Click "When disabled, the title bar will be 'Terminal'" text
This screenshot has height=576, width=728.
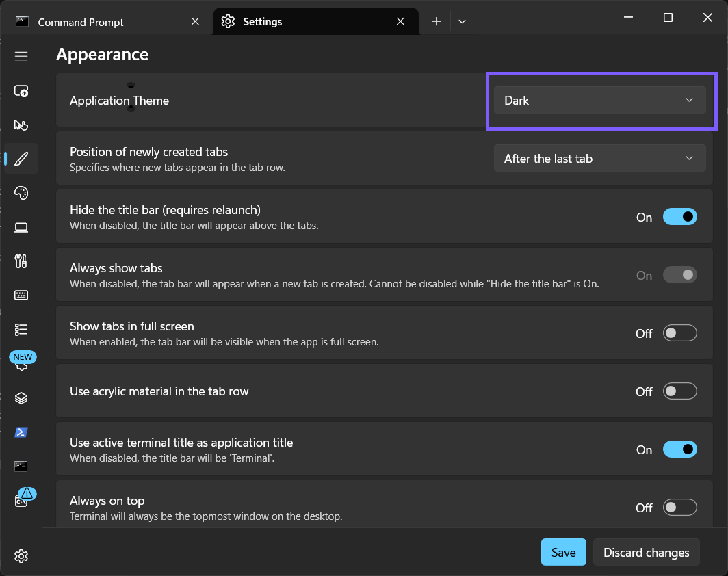click(x=172, y=458)
